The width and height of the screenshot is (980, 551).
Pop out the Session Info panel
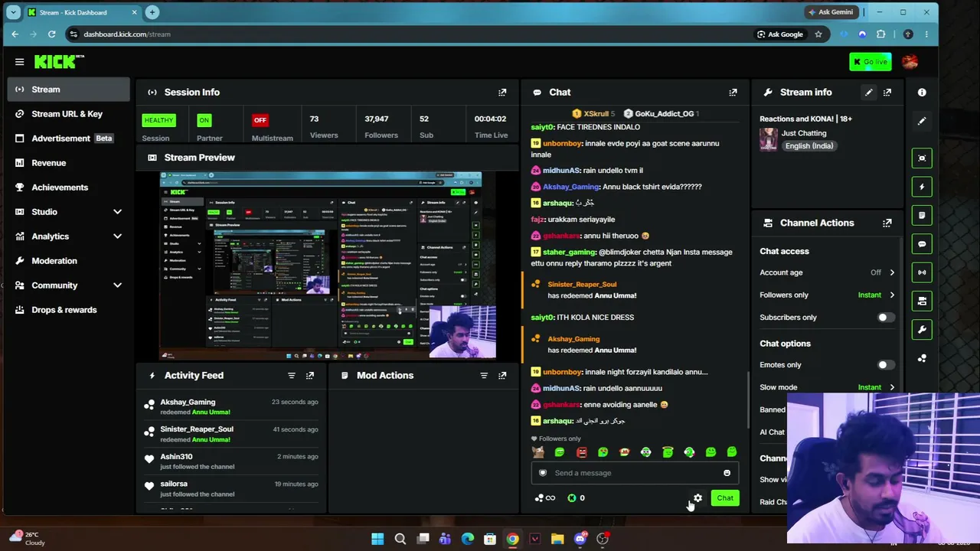pyautogui.click(x=502, y=93)
